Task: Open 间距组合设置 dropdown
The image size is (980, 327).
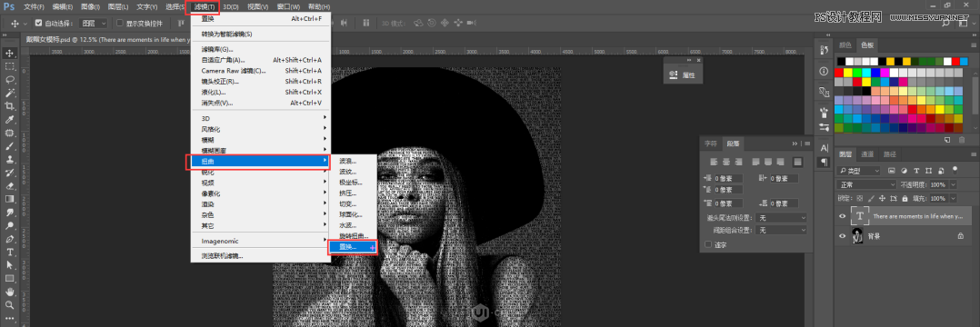Action: tap(781, 231)
